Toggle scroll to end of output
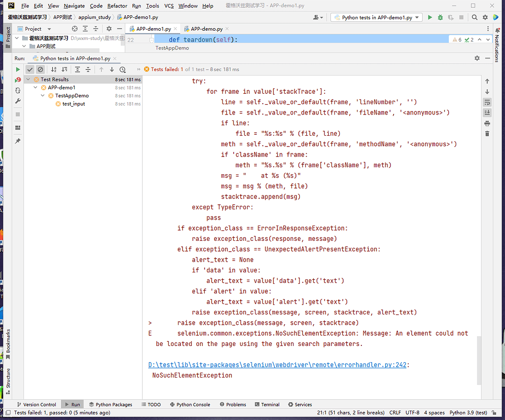 (487, 113)
